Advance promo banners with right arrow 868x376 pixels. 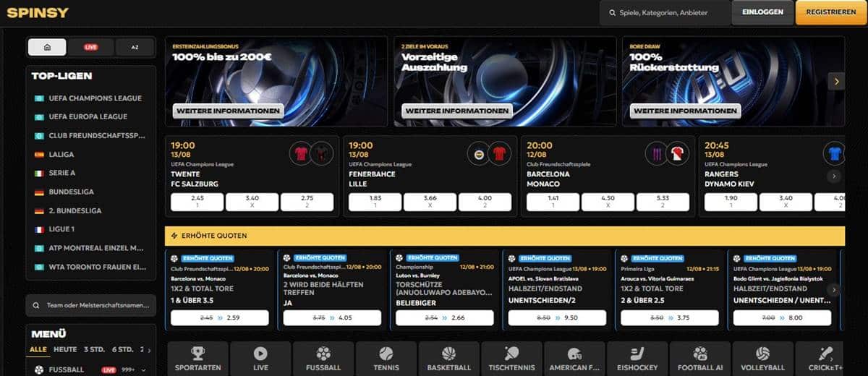tap(836, 82)
